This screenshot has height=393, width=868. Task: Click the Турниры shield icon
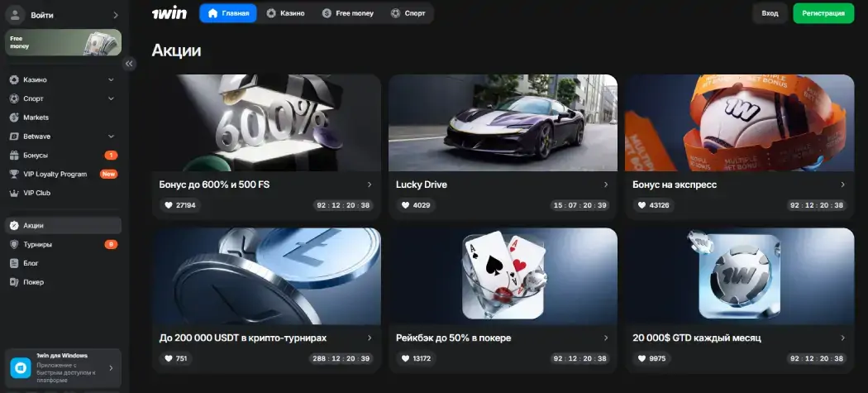pyautogui.click(x=14, y=244)
